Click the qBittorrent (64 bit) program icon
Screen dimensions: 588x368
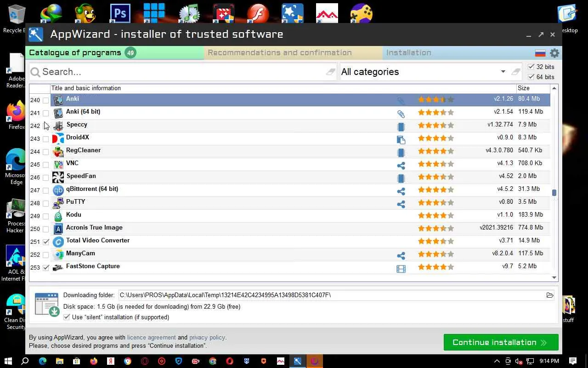coord(58,190)
